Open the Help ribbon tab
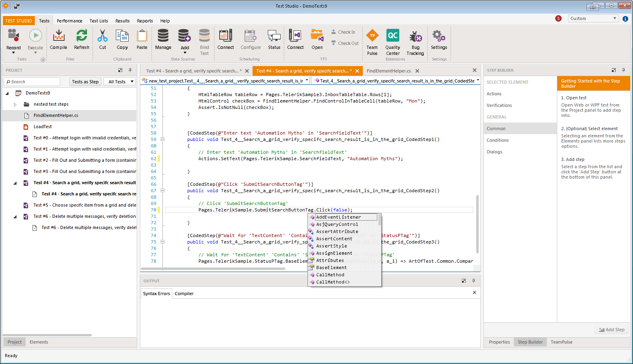The width and height of the screenshot is (633, 364). click(165, 21)
